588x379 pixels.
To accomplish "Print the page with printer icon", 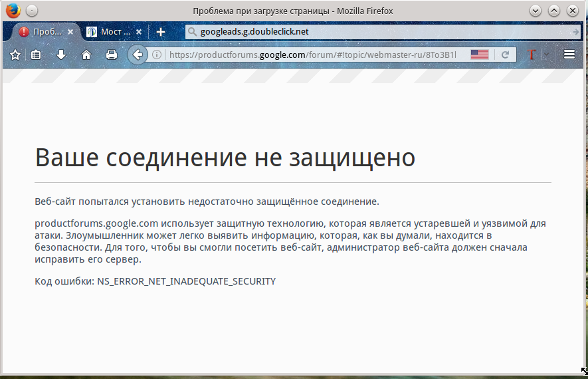I will [x=112, y=55].
